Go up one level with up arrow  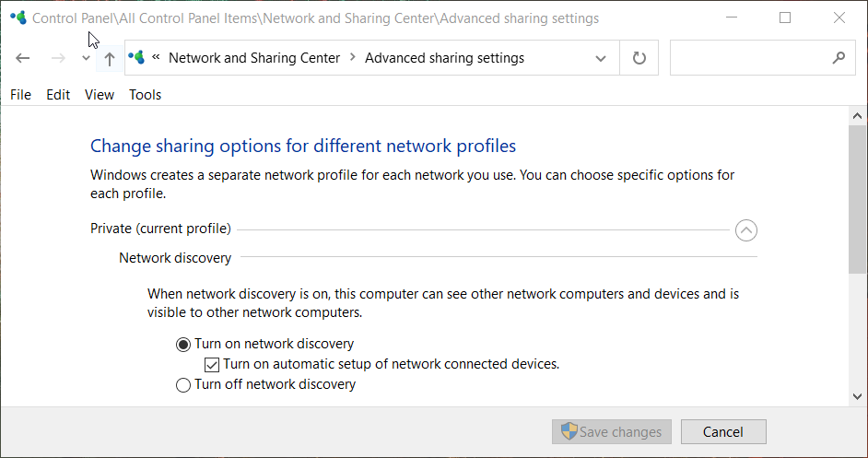tap(109, 58)
